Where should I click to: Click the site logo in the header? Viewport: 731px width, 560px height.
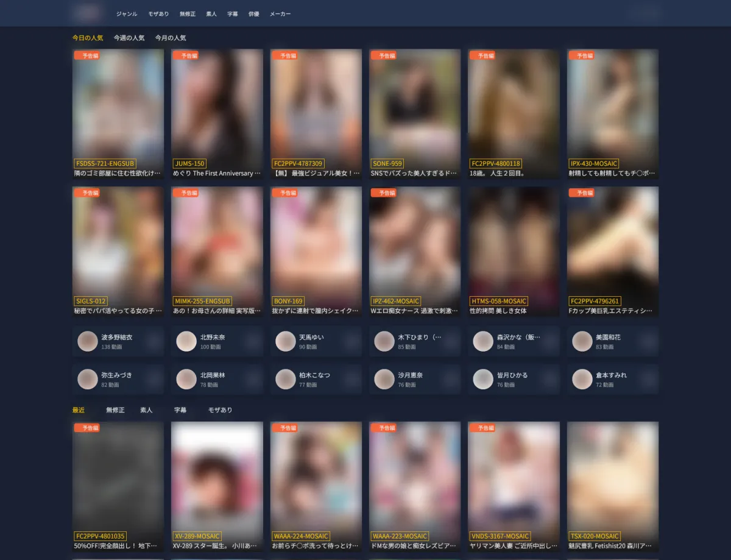coord(87,13)
